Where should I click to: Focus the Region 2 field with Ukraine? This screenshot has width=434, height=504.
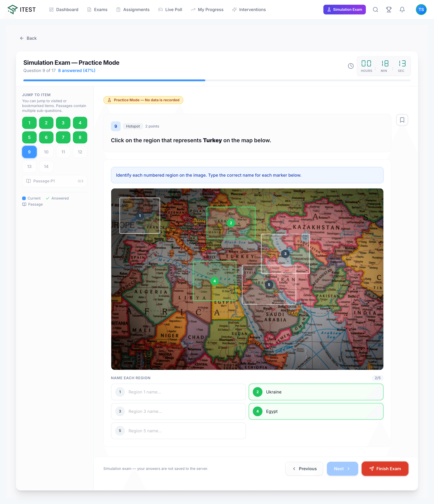click(x=316, y=392)
